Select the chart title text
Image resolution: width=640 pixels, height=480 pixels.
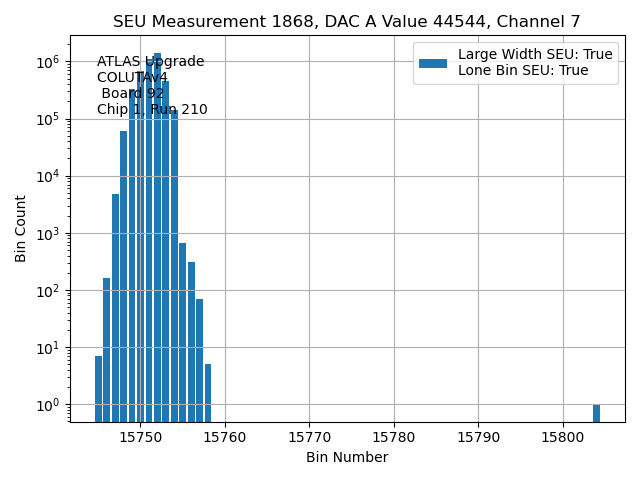tap(346, 22)
